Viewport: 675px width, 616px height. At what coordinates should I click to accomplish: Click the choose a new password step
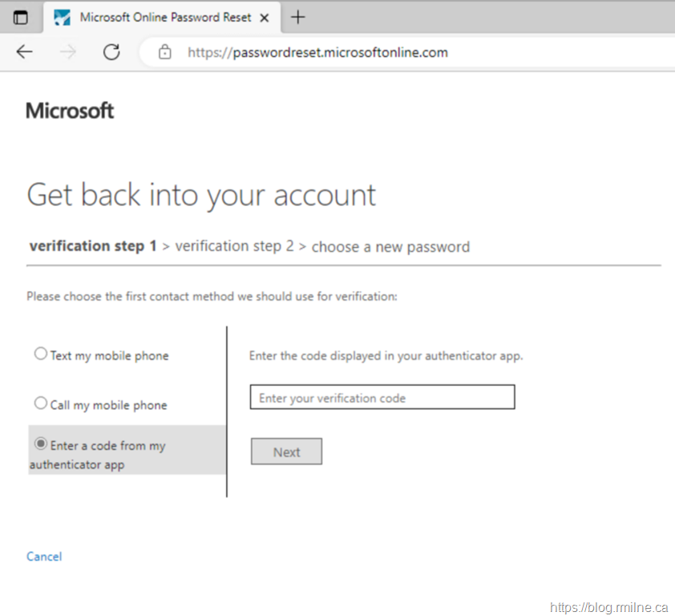390,247
